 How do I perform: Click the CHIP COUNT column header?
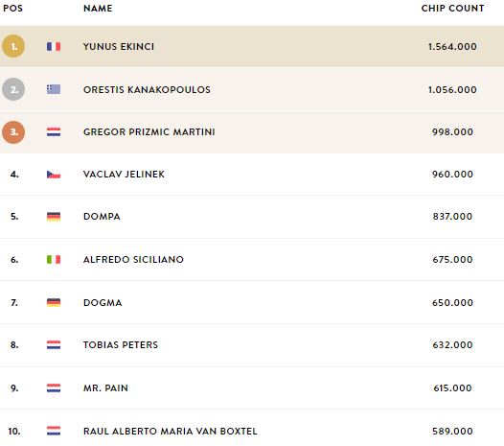[x=452, y=9]
